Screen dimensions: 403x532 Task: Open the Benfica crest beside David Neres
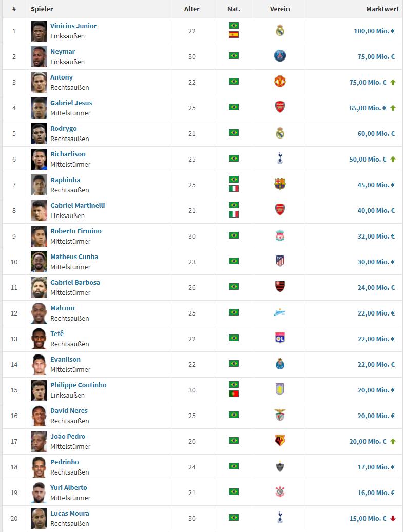point(280,416)
